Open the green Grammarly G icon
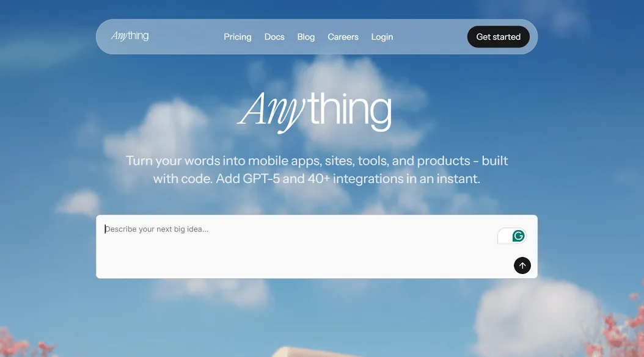Screen dimensions: 644x357 [518, 236]
